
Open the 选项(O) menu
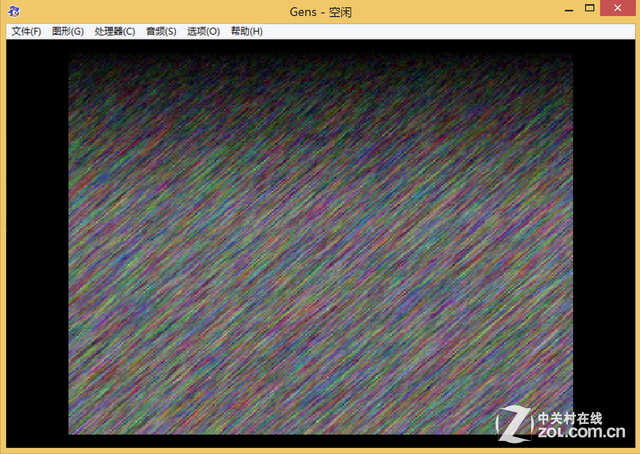[x=203, y=31]
